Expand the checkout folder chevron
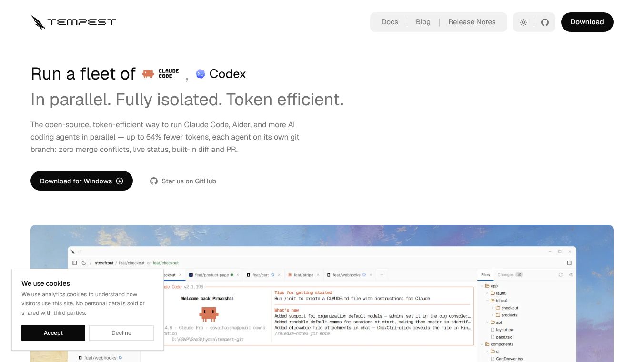 point(493,308)
